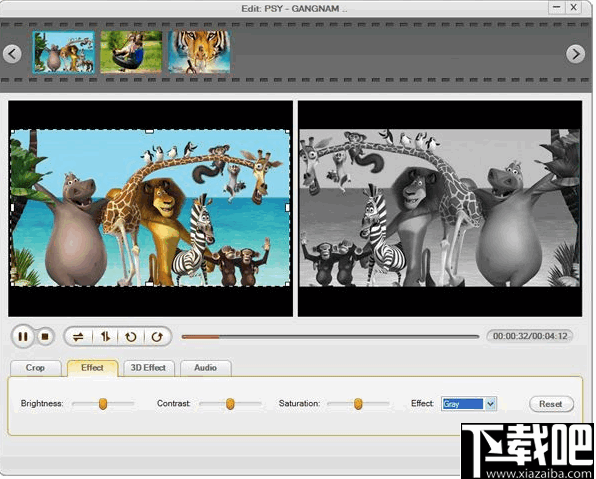This screenshot has height=479, width=596.
Task: Select the tiger poster thumbnail
Action: pyautogui.click(x=199, y=52)
